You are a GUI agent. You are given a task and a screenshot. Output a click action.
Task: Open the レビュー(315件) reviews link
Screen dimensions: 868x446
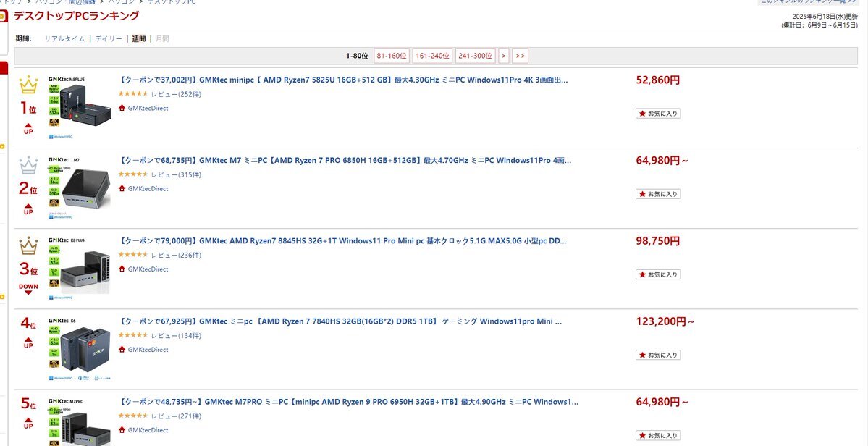pyautogui.click(x=176, y=175)
